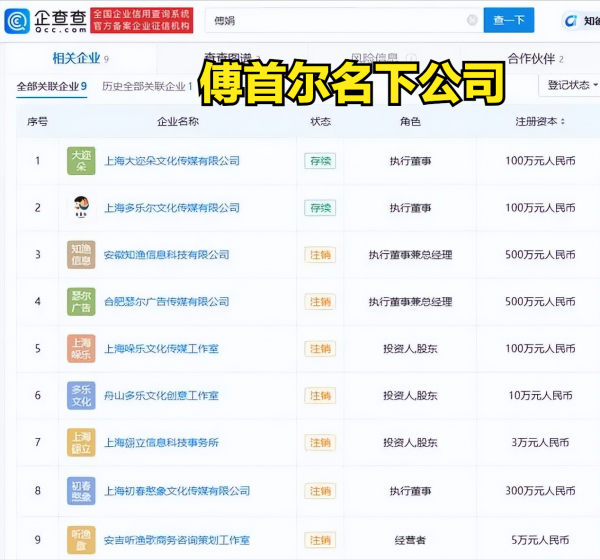
Task: Click the 知渔信息 company logo
Action: pos(81,255)
